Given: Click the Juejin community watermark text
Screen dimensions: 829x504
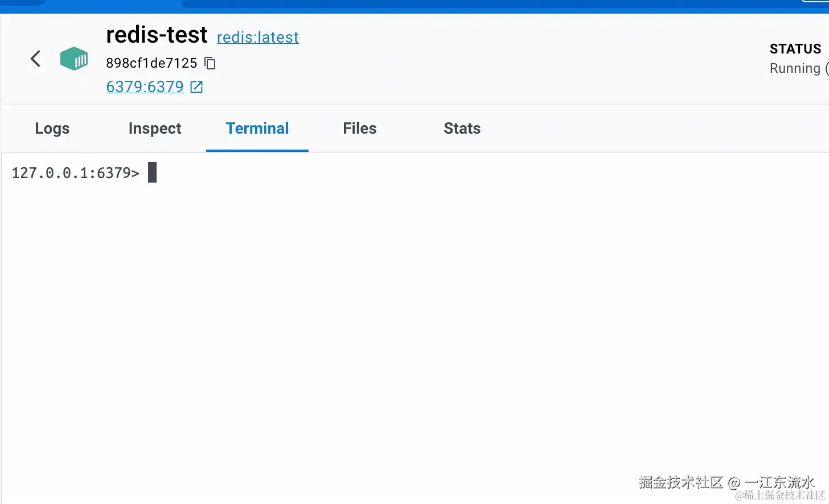Looking at the screenshot, I should [727, 482].
